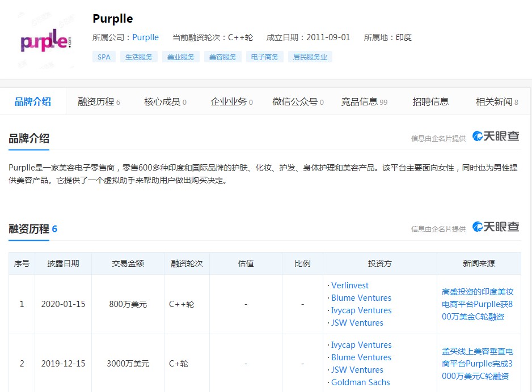Switch to the 微信公众号 tab
This screenshot has width=532, height=392.
coord(298,101)
